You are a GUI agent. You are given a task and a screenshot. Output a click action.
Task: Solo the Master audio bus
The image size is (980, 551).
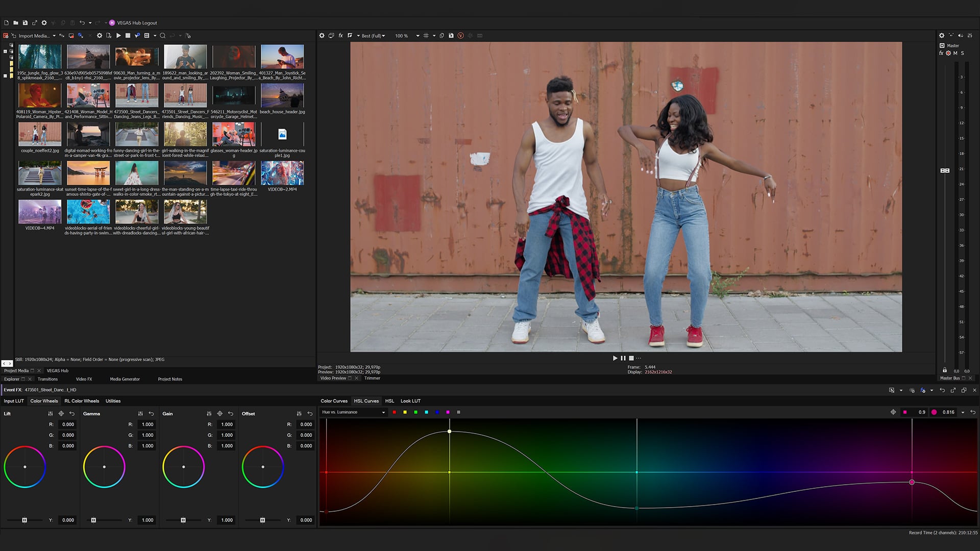point(962,53)
